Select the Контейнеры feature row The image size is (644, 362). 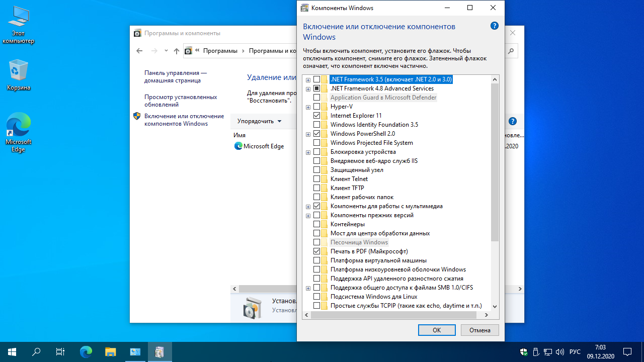(348, 224)
